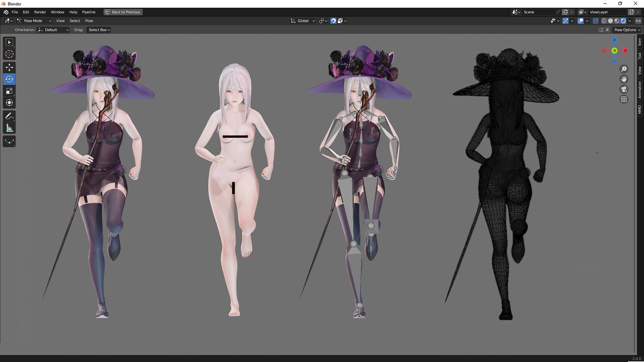Switch perspective/orthographic with the grid gizmo

(624, 99)
